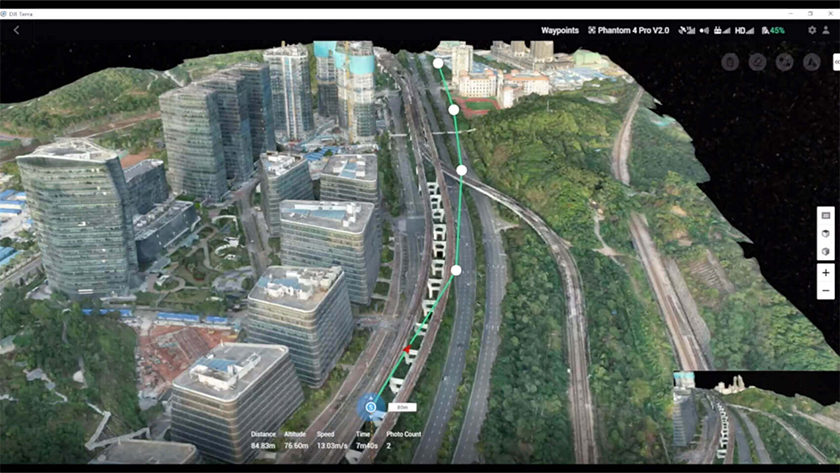Image resolution: width=840 pixels, height=473 pixels.
Task: Click the camera preview thumbnail in corner
Action: click(755, 418)
